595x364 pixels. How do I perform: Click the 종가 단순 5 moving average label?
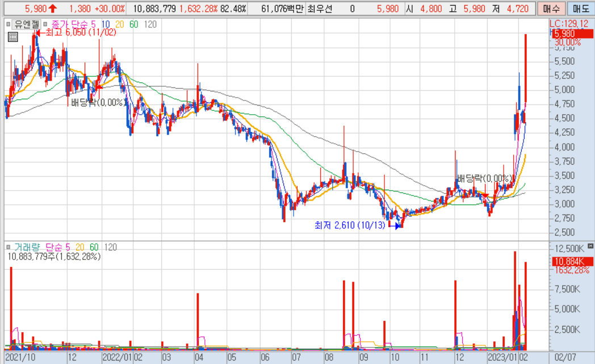(73, 24)
